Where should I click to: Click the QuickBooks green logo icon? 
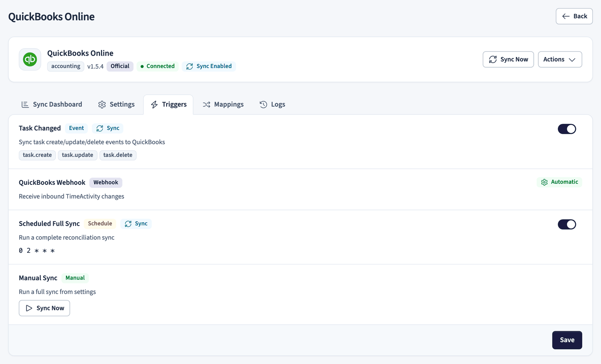coord(30,59)
